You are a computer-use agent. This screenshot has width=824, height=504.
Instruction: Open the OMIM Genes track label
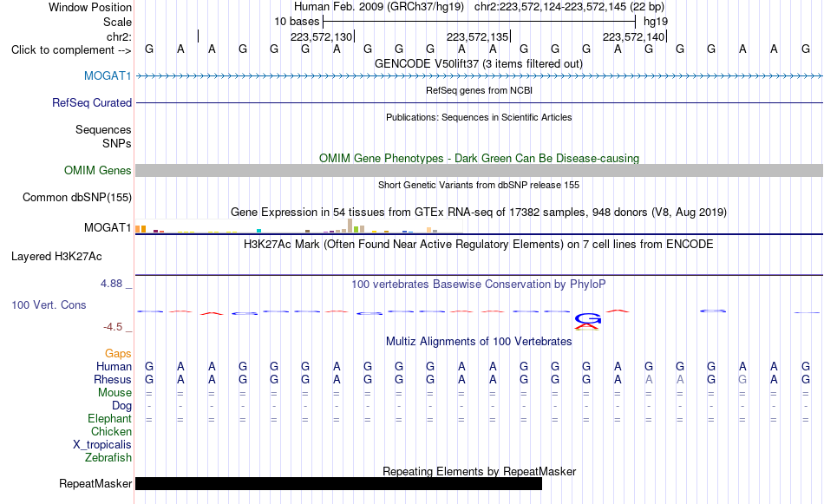pyautogui.click(x=98, y=170)
